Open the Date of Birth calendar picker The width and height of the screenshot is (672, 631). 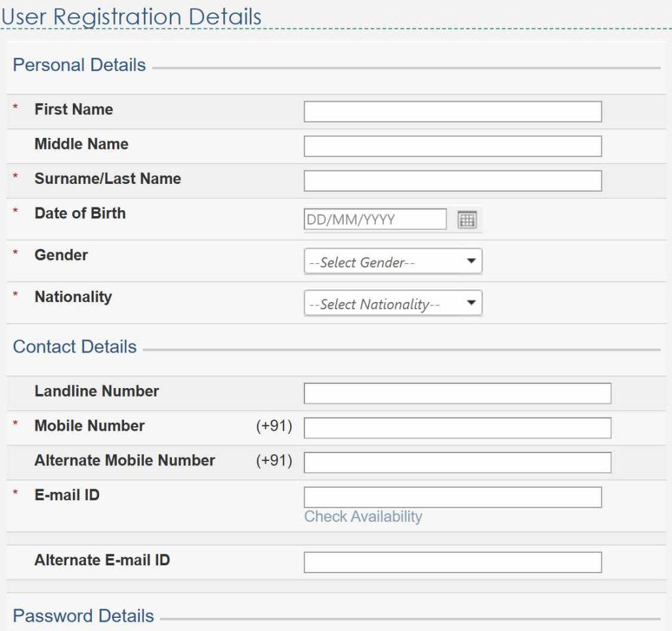click(x=467, y=220)
